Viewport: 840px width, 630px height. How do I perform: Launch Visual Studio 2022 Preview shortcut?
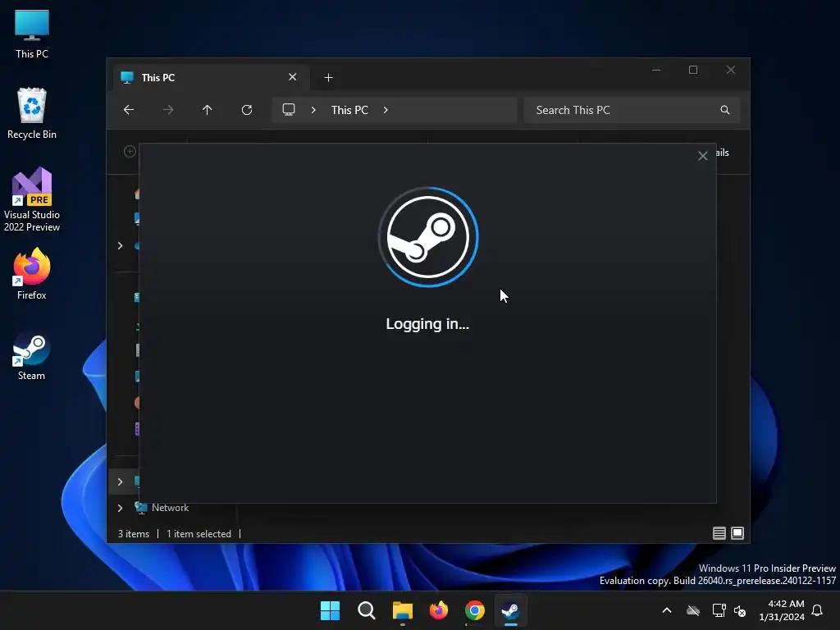[x=32, y=200]
